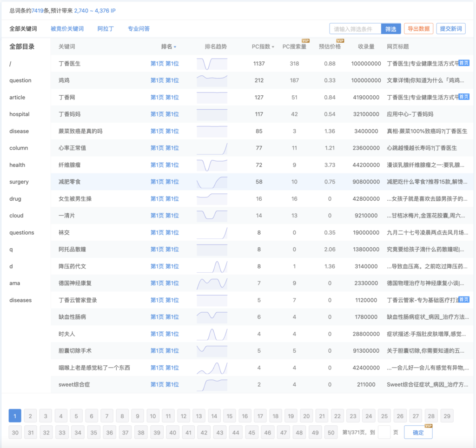Viewport: 476px width, 448px height.
Task: Select the hospital directory
Action: click(20, 114)
